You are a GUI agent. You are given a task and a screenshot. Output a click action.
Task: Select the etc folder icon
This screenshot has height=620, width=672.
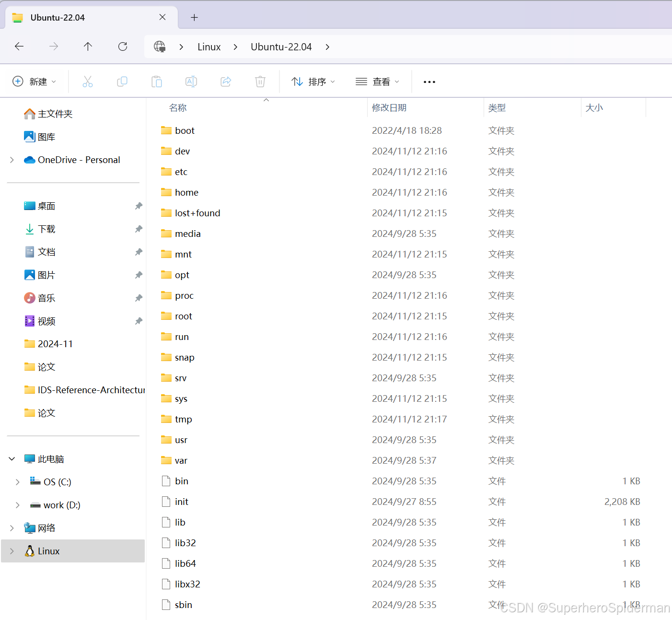pyautogui.click(x=166, y=172)
